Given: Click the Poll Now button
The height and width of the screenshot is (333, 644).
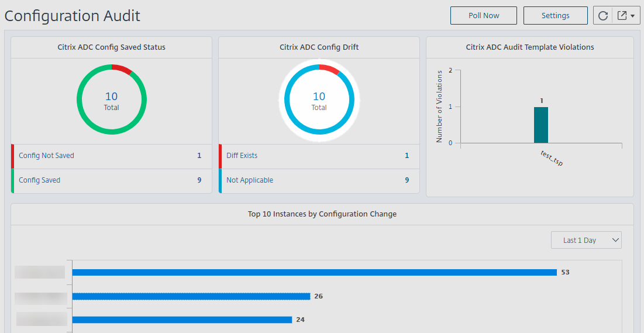Looking at the screenshot, I should click(x=483, y=16).
